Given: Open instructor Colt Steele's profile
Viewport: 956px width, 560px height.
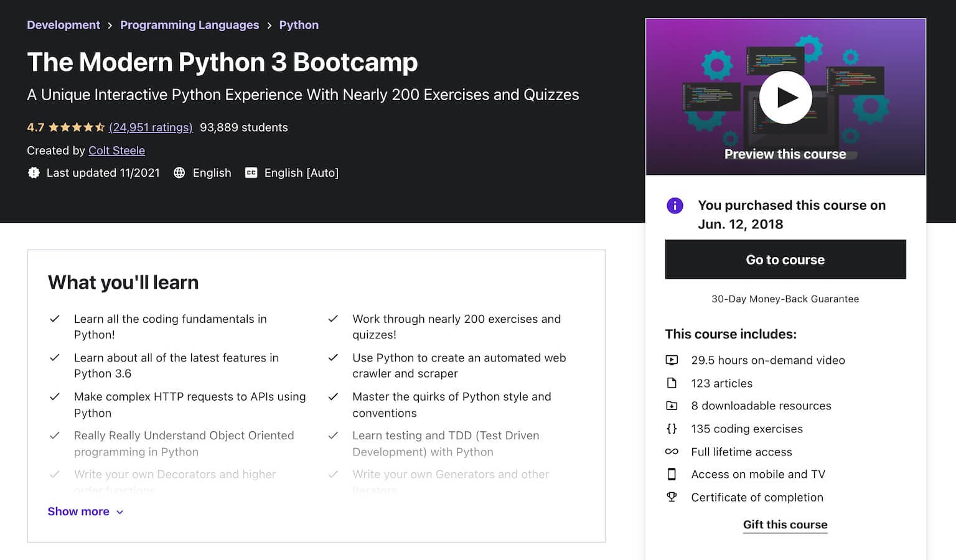Looking at the screenshot, I should pos(116,151).
